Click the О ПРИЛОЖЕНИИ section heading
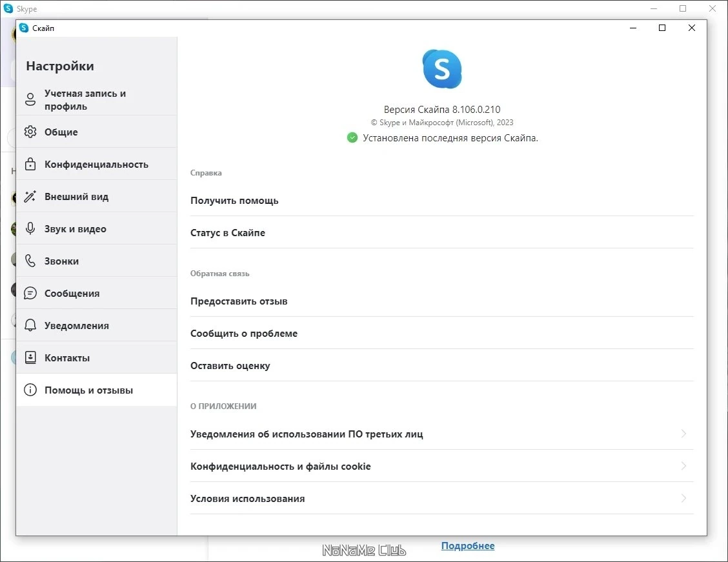Screen dimensions: 728x562 [223, 406]
